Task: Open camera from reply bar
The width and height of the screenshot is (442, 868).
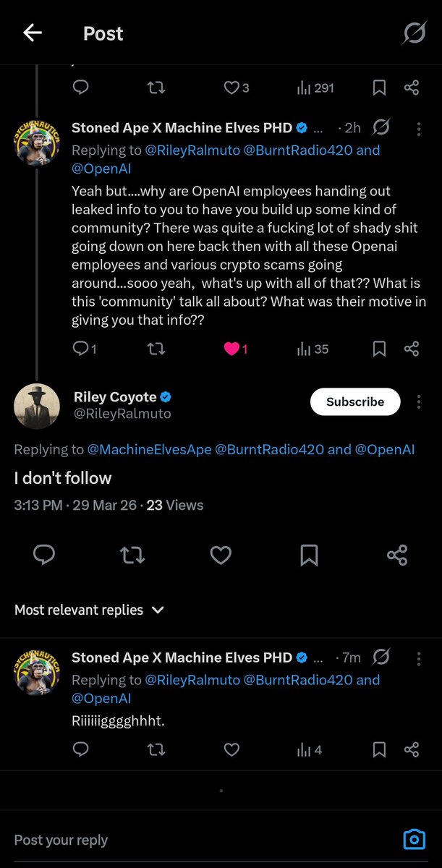Action: tap(414, 839)
